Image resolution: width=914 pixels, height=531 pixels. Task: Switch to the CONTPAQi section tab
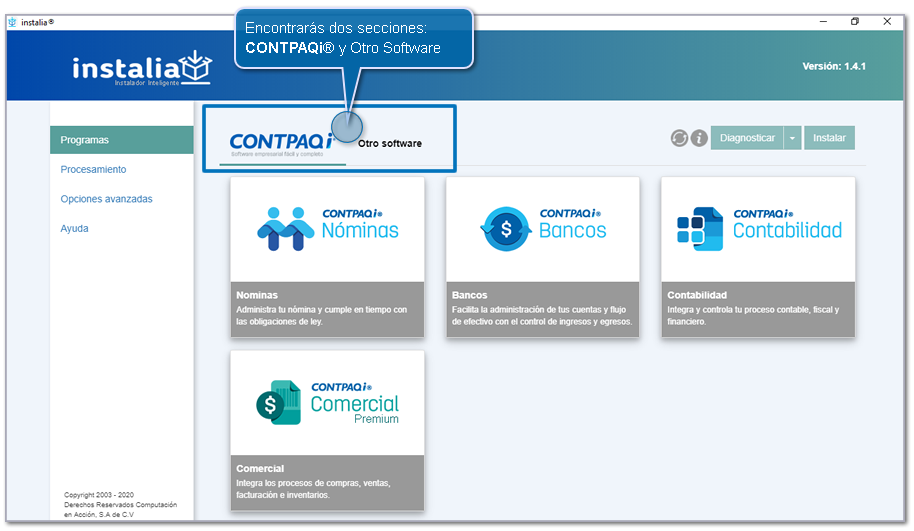point(283,145)
